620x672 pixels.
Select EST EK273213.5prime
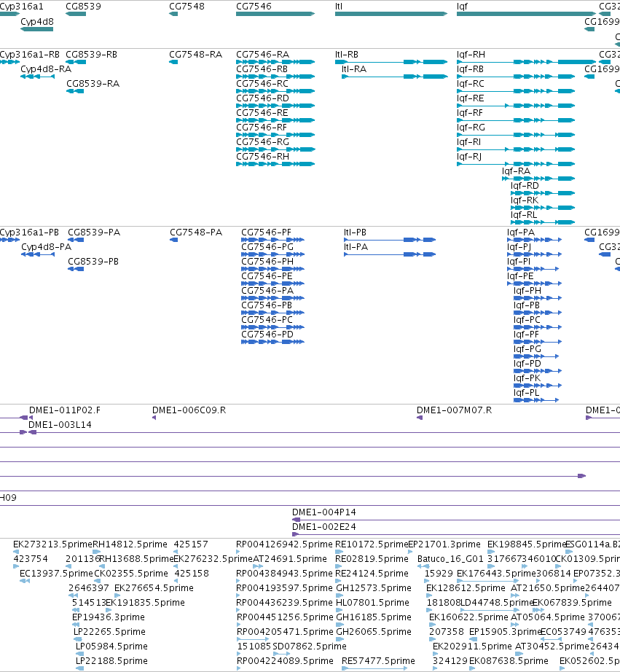point(52,544)
